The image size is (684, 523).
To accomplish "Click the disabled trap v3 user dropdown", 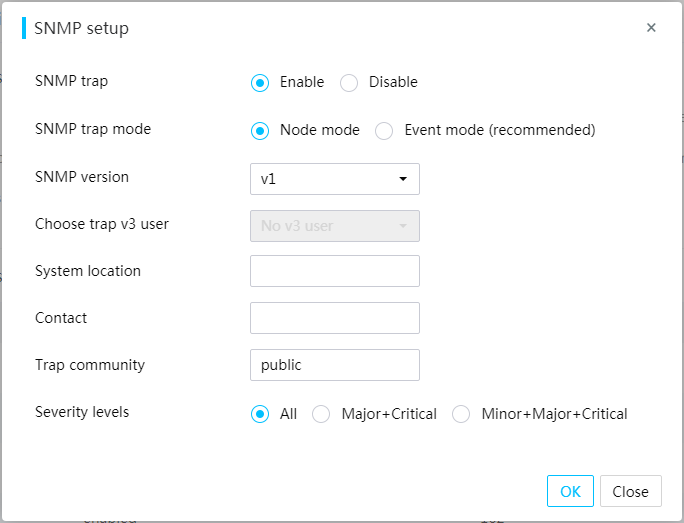I will tap(335, 226).
